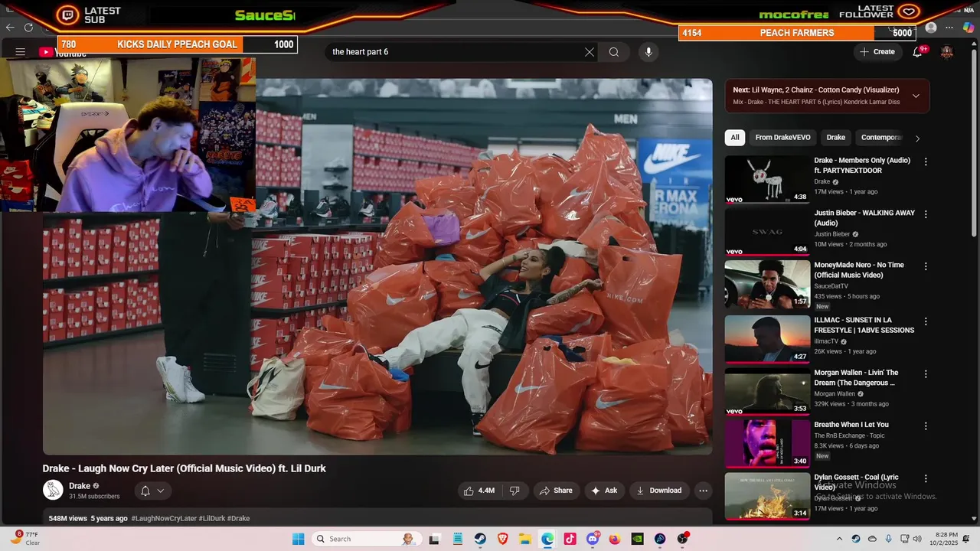Viewport: 980px width, 551px height.
Task: Open the browser profile icon in toolbar
Action: (931, 28)
